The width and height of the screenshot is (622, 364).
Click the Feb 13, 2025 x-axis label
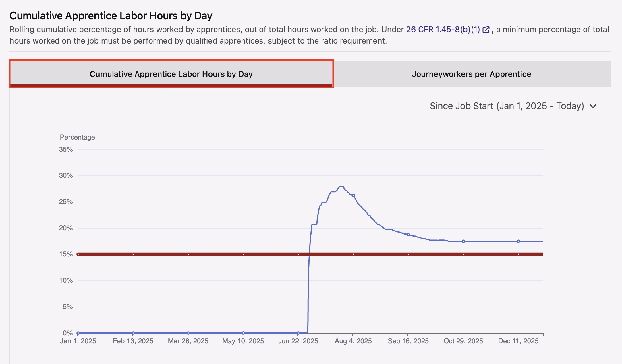[133, 341]
